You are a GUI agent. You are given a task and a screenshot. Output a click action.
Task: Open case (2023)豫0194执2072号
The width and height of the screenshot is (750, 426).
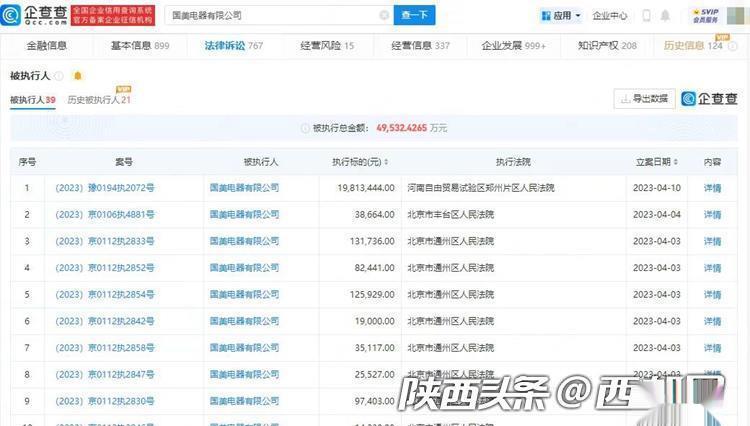[105, 188]
